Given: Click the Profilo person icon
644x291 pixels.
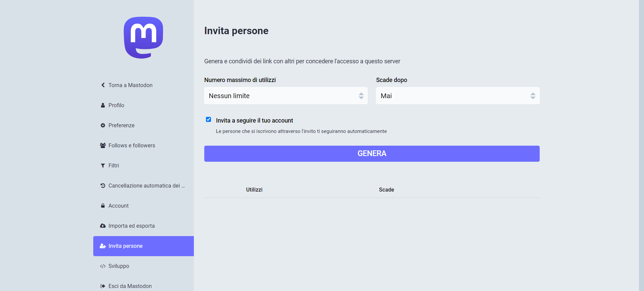Looking at the screenshot, I should click(103, 105).
